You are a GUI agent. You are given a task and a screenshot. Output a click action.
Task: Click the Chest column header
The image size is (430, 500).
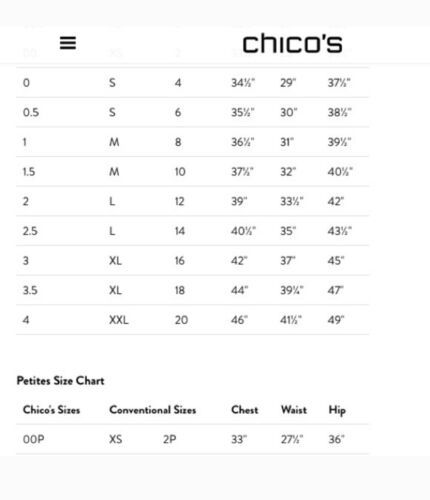click(245, 410)
